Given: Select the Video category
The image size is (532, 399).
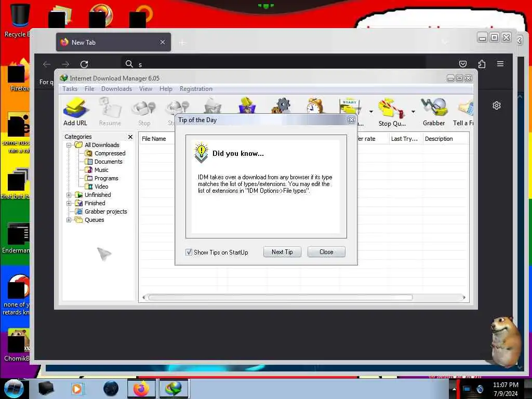Looking at the screenshot, I should pos(101,187).
